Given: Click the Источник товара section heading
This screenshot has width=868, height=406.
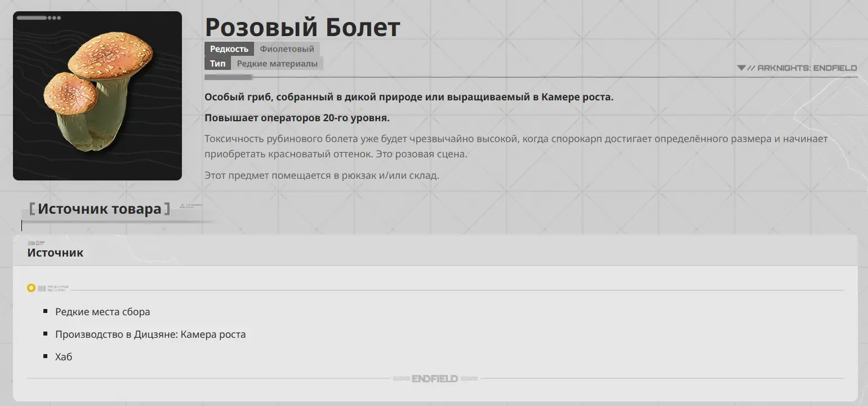Looking at the screenshot, I should [x=99, y=209].
